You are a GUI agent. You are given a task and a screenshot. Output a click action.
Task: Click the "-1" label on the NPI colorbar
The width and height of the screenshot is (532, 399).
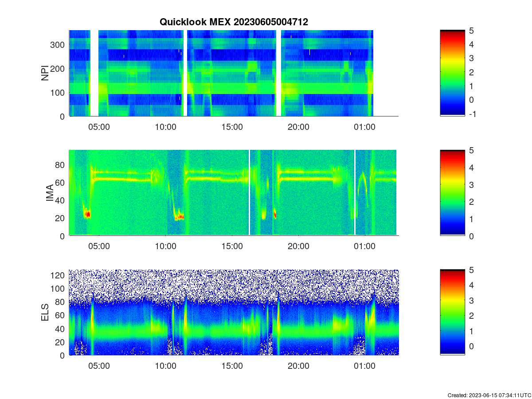tap(473, 114)
